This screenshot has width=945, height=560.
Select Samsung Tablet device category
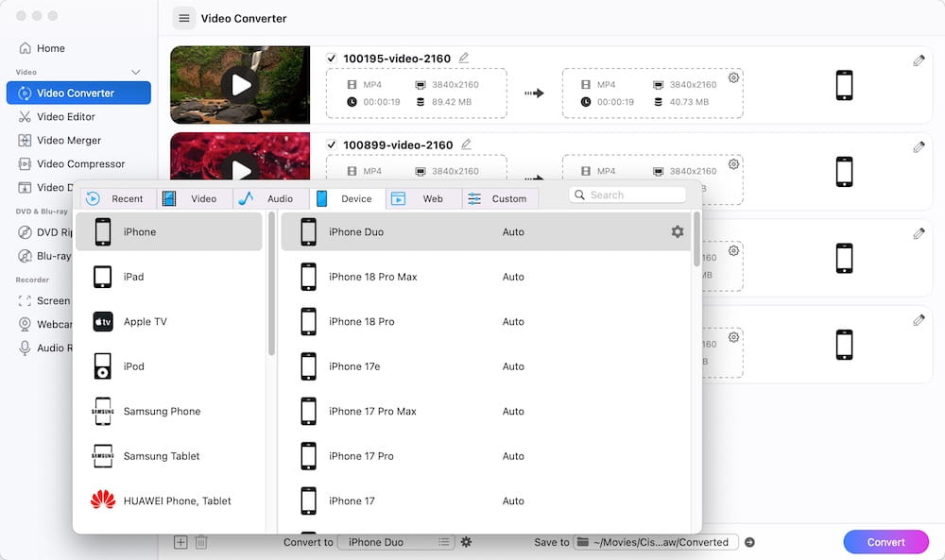[169, 456]
